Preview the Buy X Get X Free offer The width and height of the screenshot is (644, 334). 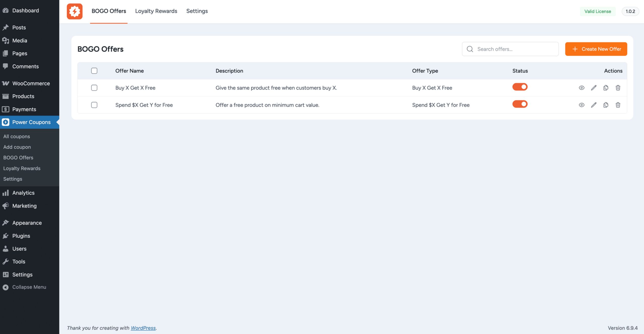pos(581,88)
